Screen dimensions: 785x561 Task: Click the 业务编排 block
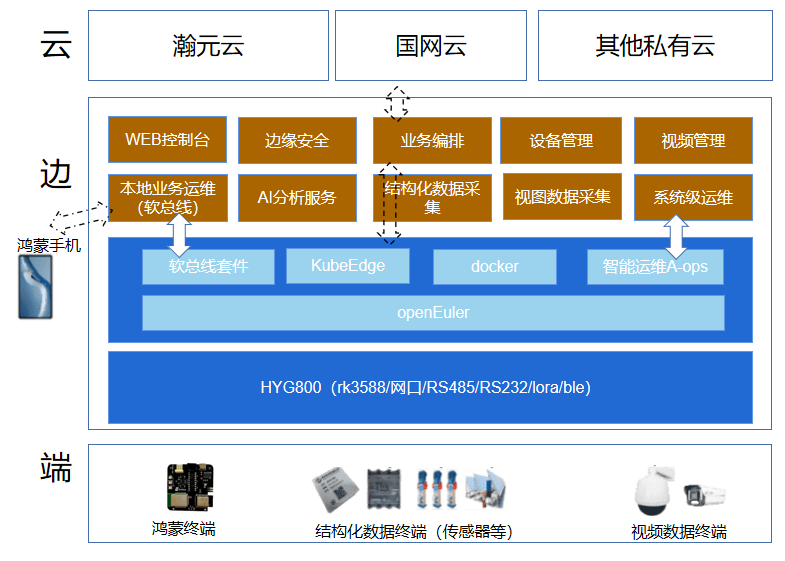click(432, 141)
